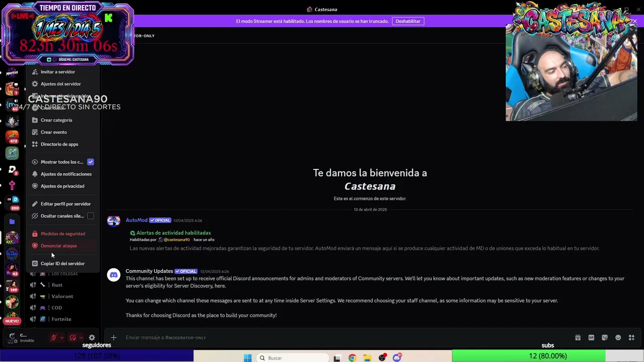Toggle the deafen headphones button

(x=73, y=338)
